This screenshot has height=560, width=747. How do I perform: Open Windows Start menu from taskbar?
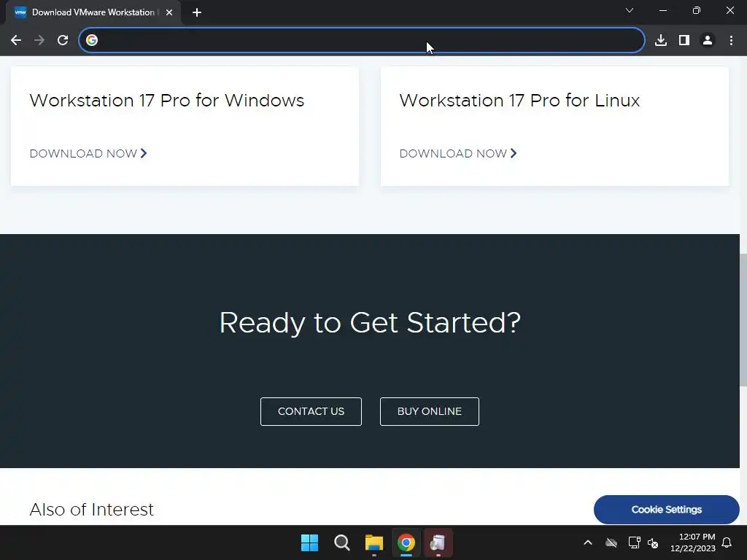(x=309, y=542)
